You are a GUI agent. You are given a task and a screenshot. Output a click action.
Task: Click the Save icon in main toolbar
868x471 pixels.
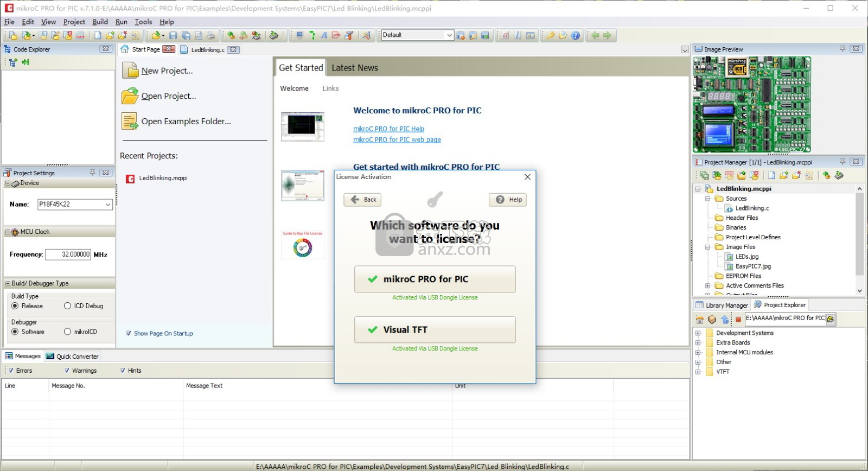pos(173,36)
